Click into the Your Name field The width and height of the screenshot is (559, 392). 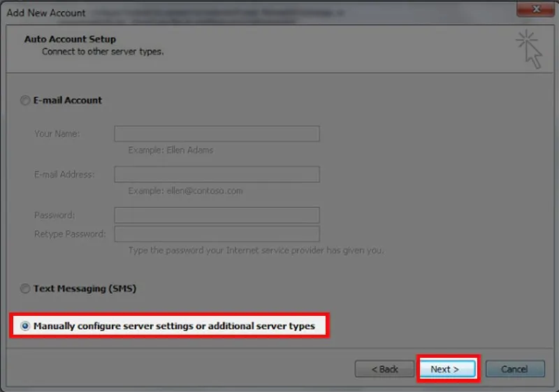[x=217, y=134]
